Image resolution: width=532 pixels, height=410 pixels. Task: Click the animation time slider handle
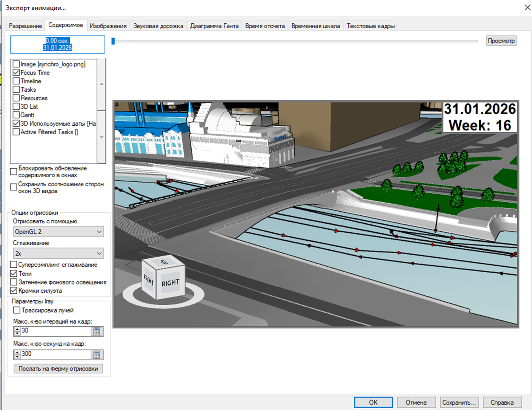pyautogui.click(x=113, y=41)
